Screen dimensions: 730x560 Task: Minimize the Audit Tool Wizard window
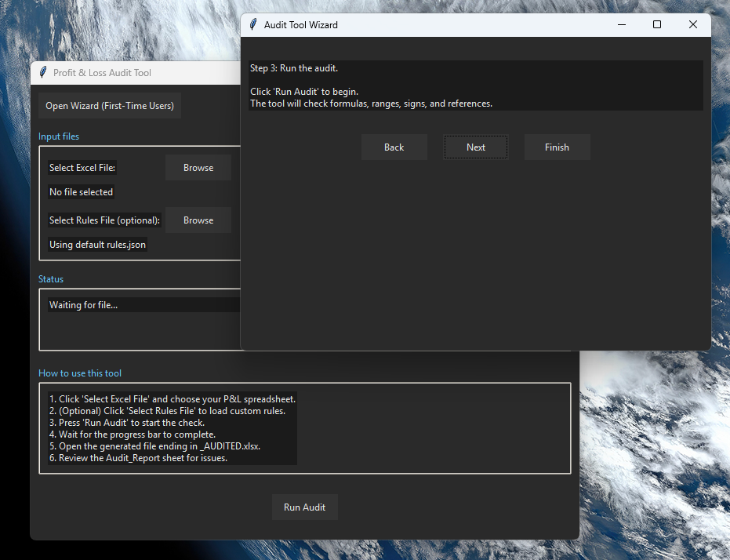(622, 24)
